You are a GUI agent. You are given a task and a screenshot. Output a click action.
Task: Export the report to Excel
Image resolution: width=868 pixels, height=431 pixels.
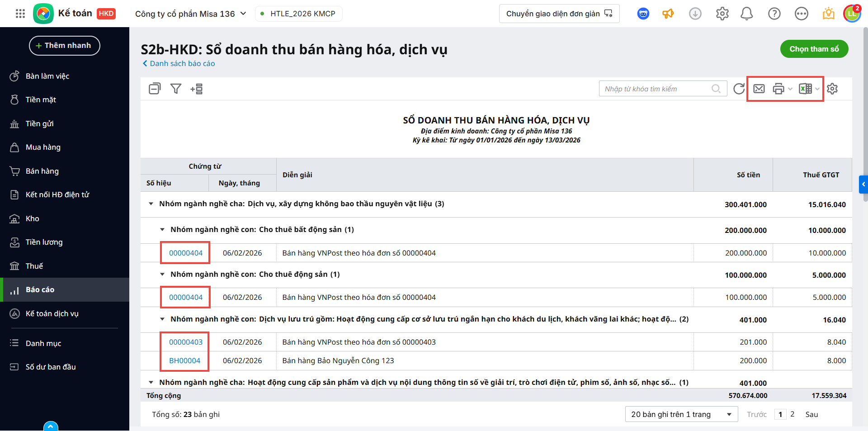[805, 89]
